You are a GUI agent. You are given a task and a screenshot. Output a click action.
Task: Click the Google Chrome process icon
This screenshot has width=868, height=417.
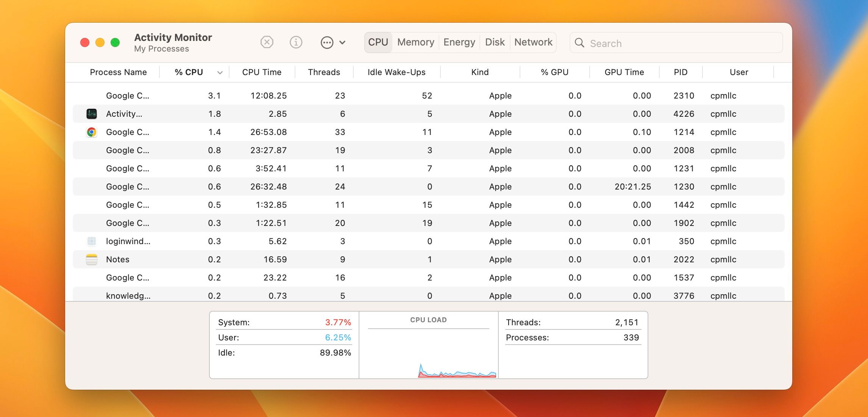92,132
